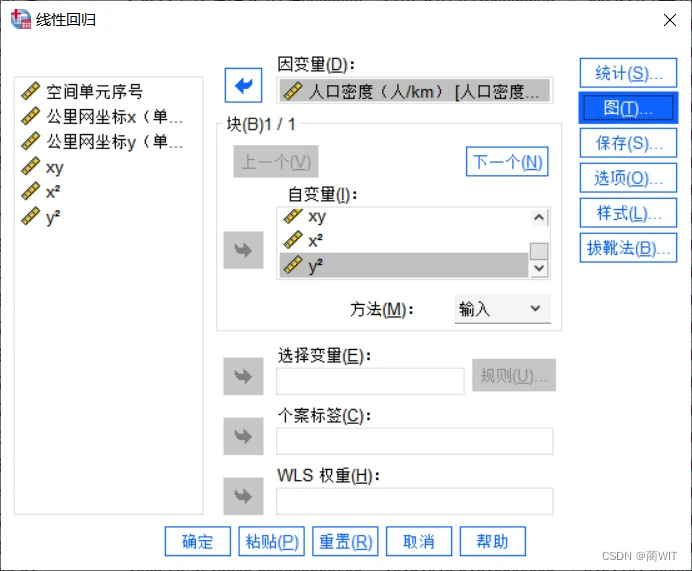692x571 pixels.
Task: Select highlighted y² in the independent variables box
Action: tap(404, 265)
